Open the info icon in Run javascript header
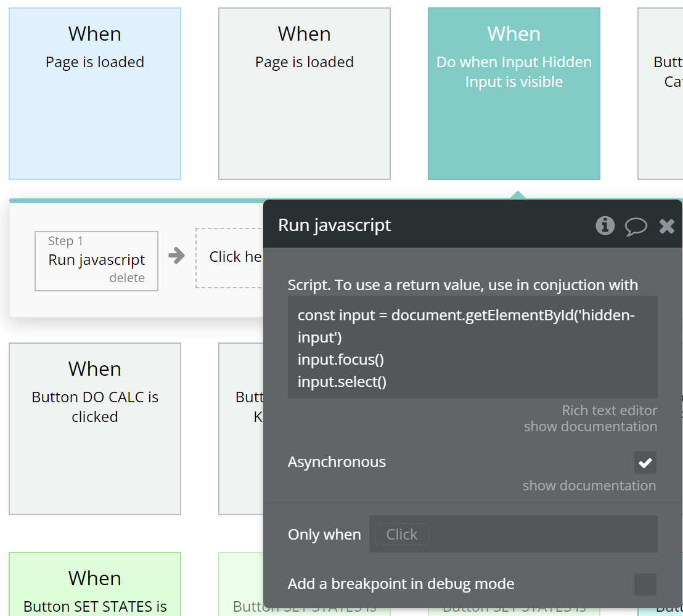The image size is (683, 616). click(605, 226)
